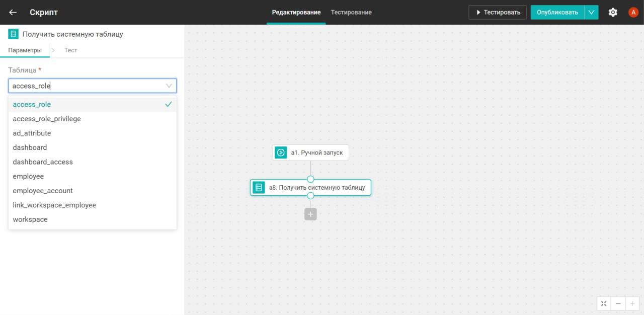Click the top connector circle of node a8
Image resolution: width=644 pixels, height=315 pixels.
(x=310, y=179)
